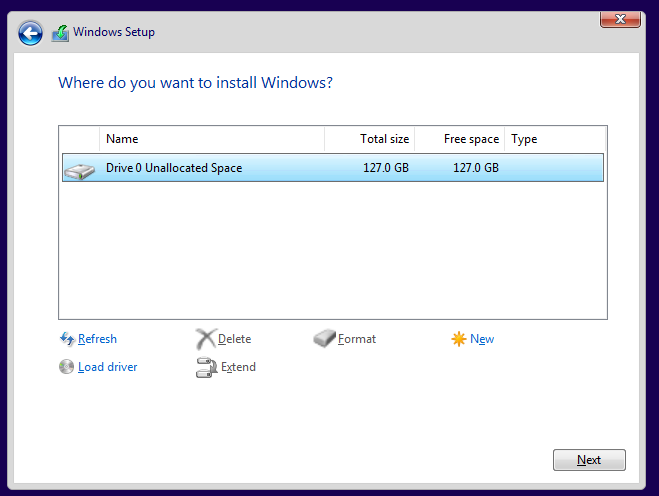
Task: Click the Format drive icon
Action: tap(325, 339)
